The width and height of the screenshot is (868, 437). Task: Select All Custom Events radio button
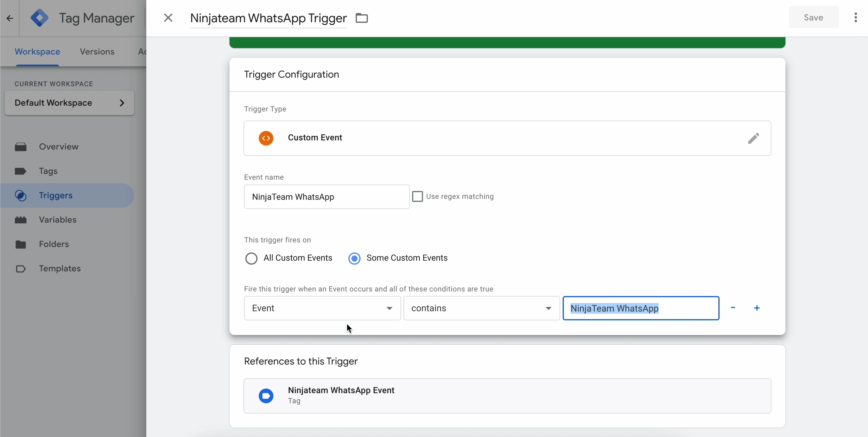pyautogui.click(x=251, y=258)
